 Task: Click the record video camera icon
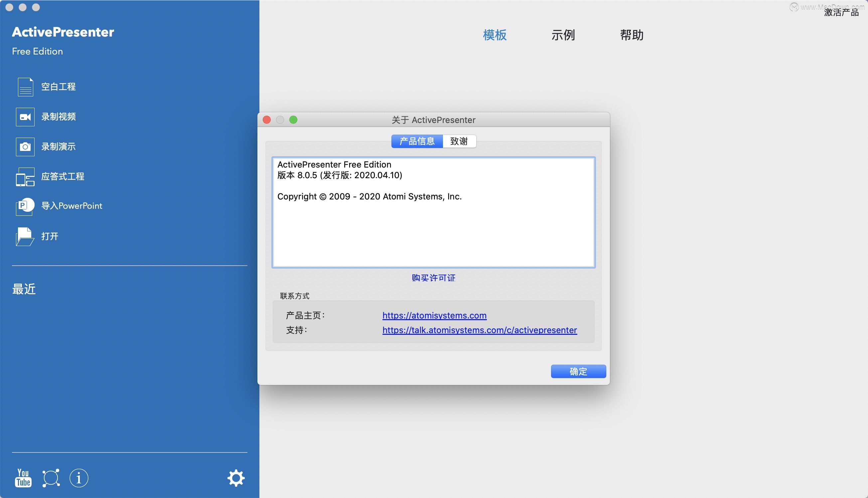pyautogui.click(x=25, y=117)
